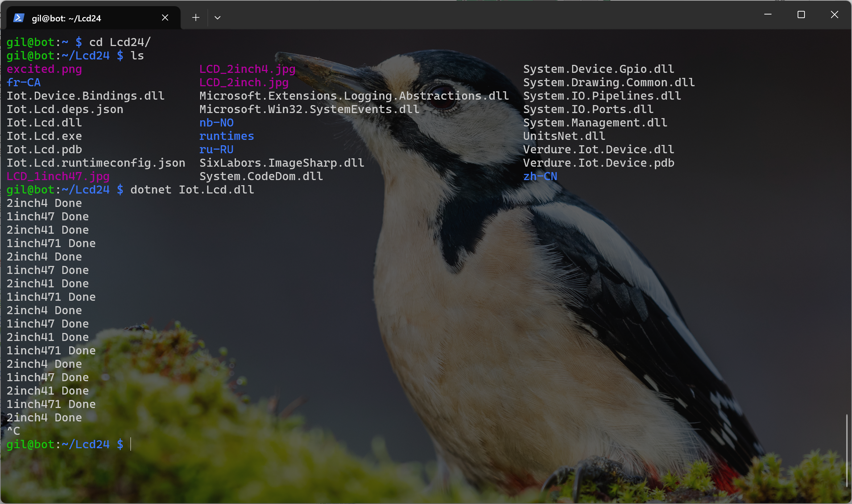Close the gil@bot ~/Lcd24 tab
Viewport: 852px width, 504px height.
coord(165,17)
